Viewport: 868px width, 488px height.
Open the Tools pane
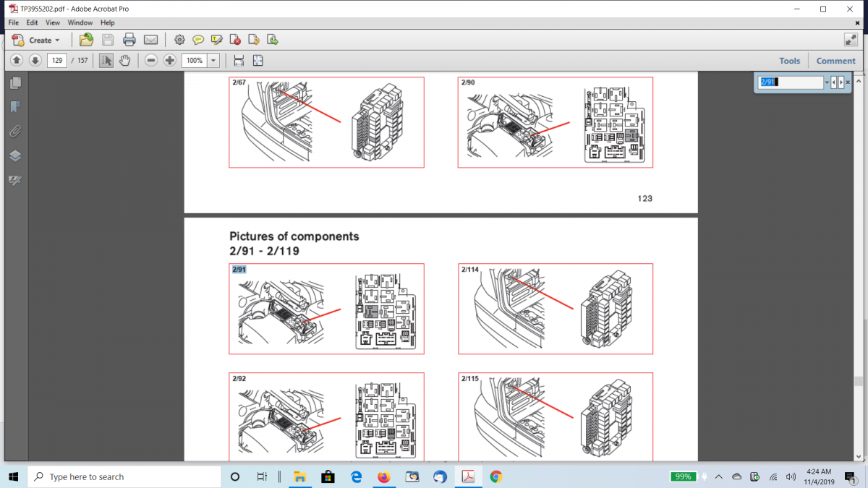click(789, 61)
